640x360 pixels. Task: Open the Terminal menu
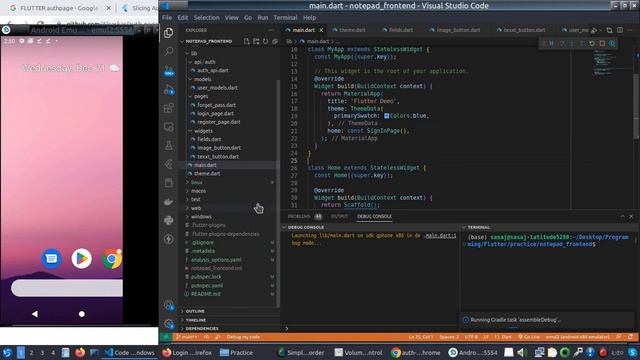pos(285,18)
